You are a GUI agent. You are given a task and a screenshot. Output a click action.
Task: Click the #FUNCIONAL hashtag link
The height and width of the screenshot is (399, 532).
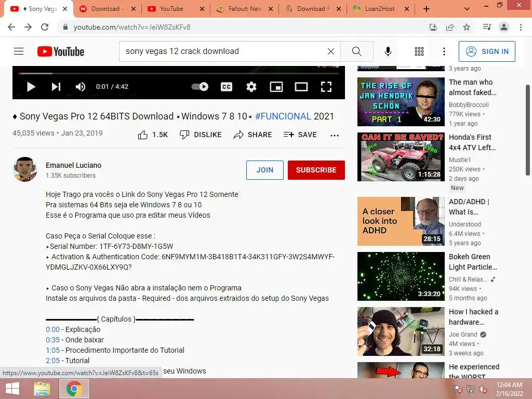(x=283, y=116)
